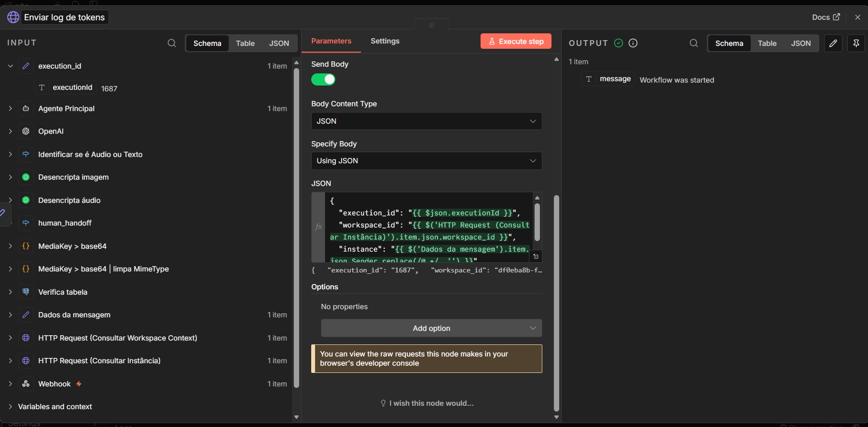The height and width of the screenshot is (427, 868).
Task: Click the human_handoff switch icon
Action: (26, 223)
